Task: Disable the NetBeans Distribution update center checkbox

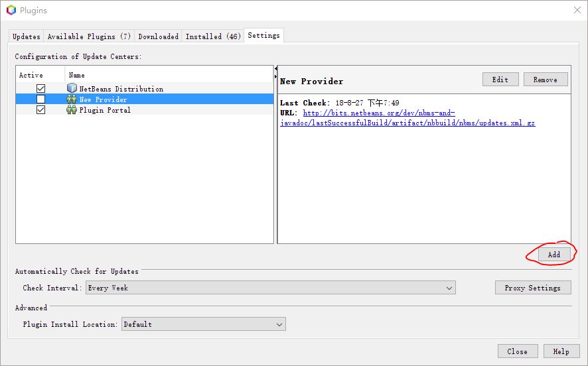Action: (40, 88)
